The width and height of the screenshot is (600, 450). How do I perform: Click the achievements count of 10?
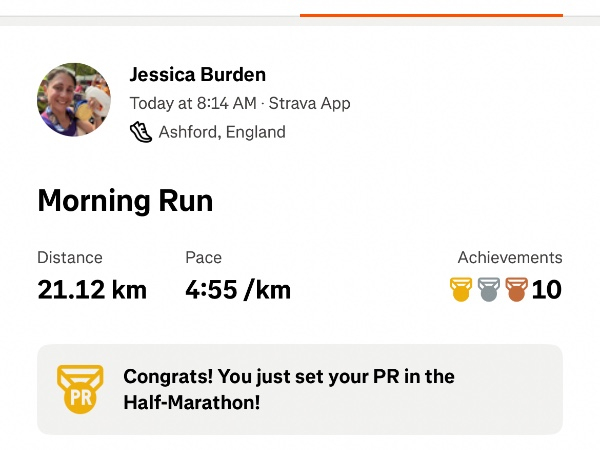(x=546, y=290)
